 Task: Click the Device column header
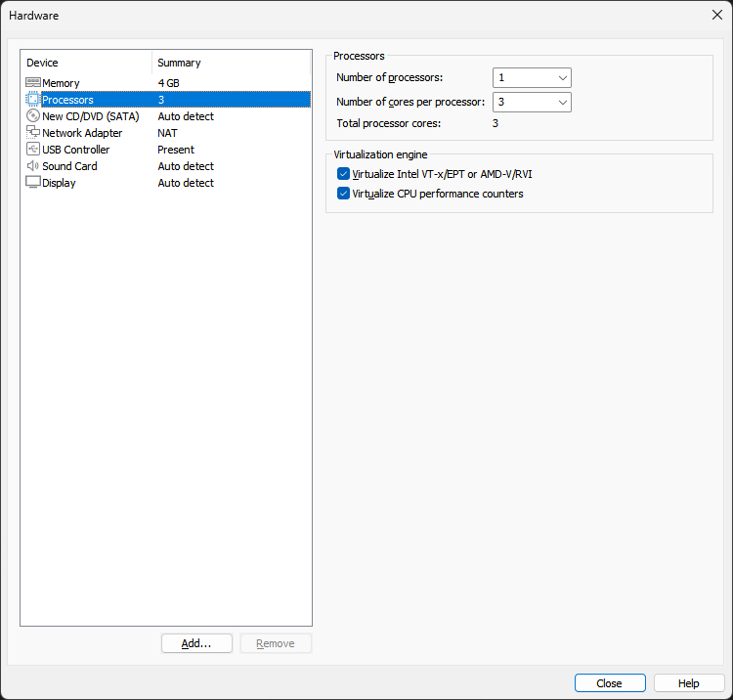click(86, 63)
